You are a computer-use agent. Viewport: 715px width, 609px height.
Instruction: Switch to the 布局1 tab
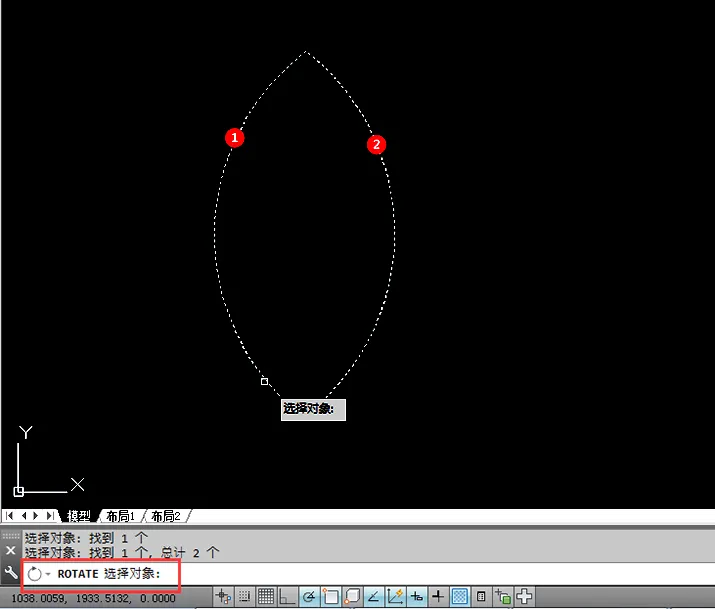point(120,516)
